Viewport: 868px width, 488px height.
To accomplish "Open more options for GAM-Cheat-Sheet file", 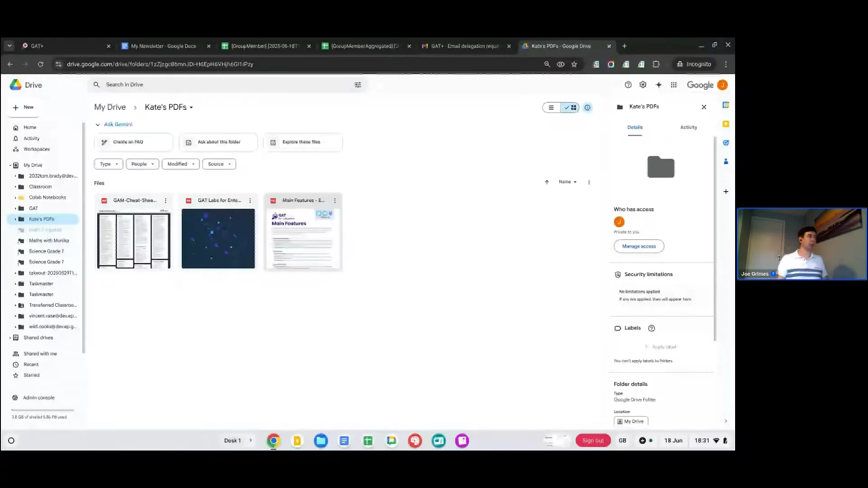I will pyautogui.click(x=165, y=201).
